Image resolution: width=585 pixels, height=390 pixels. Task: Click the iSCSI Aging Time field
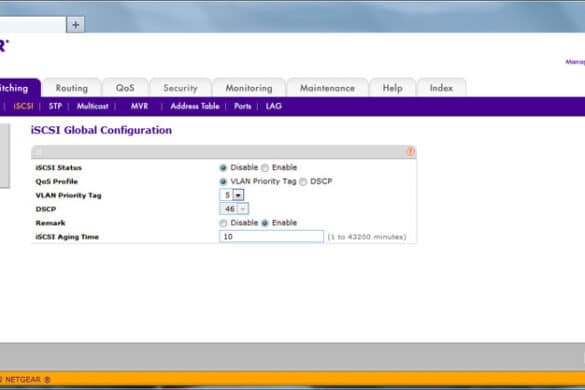[x=271, y=237]
